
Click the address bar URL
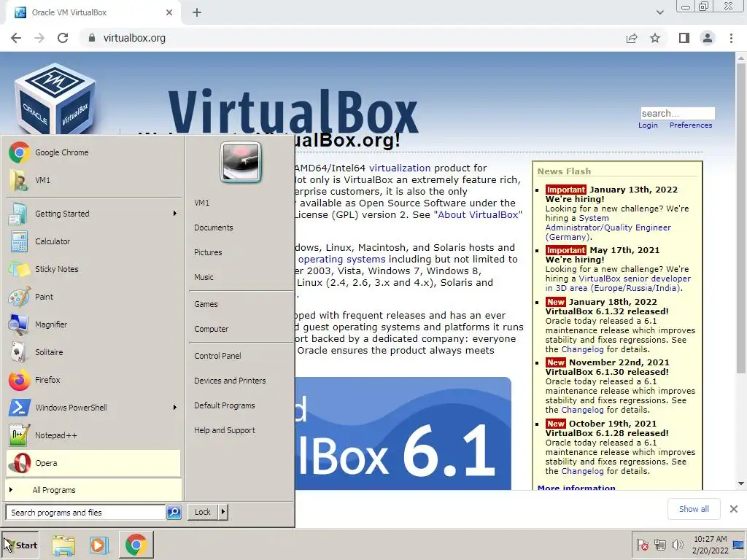pyautogui.click(x=134, y=38)
